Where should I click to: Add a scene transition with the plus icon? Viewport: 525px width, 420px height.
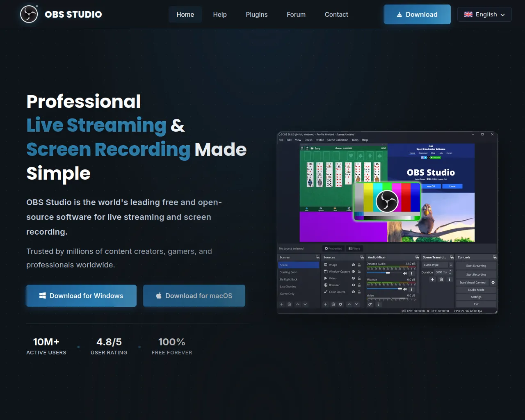point(432,279)
